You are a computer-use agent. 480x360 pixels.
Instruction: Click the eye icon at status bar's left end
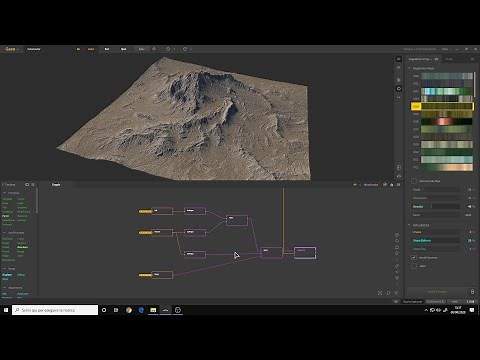396,301
